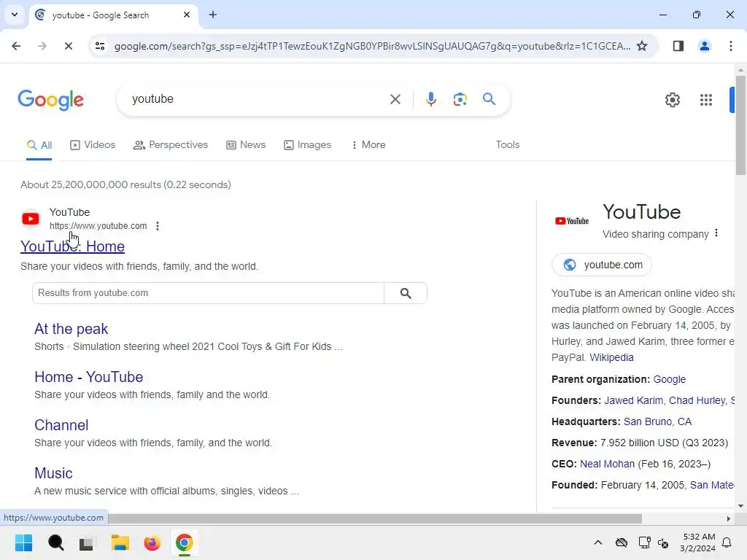The image size is (747, 560).
Task: Launch Firefox from the taskbar
Action: [152, 542]
